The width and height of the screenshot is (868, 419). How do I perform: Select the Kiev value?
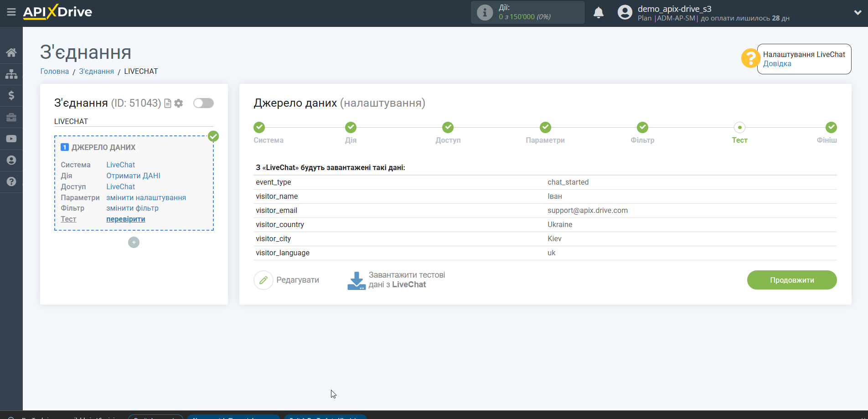click(x=554, y=239)
